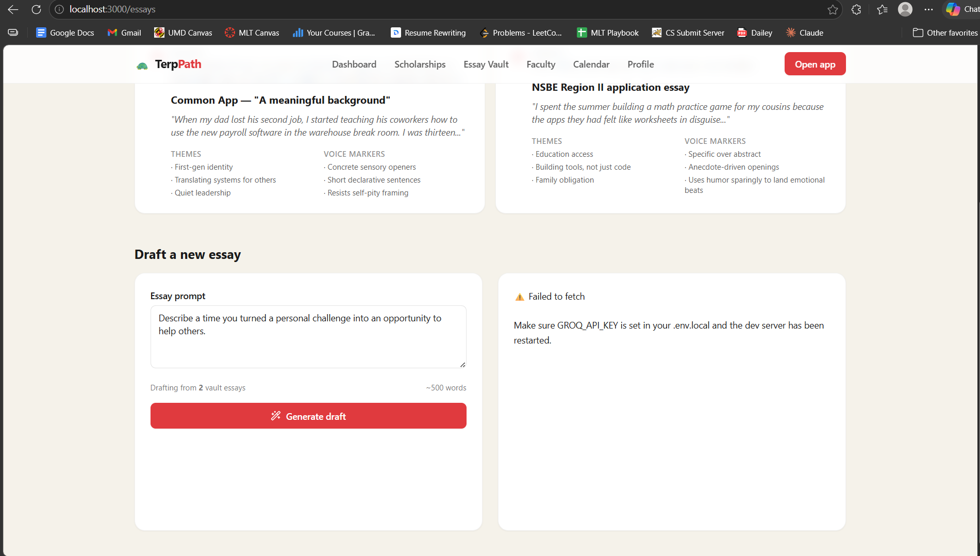980x556 pixels.
Task: Click Anecdote-driven openings voice marker
Action: [x=732, y=167]
